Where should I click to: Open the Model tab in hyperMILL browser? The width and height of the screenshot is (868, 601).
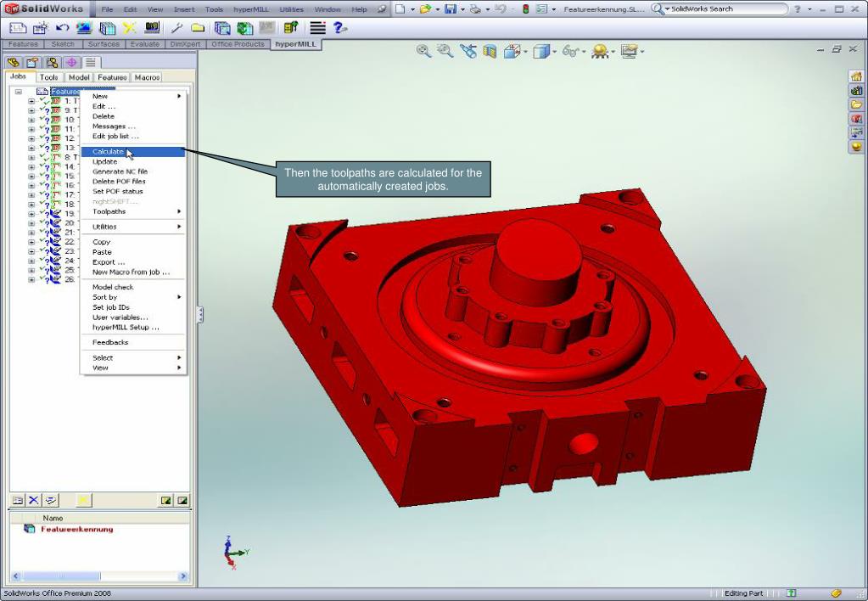79,77
